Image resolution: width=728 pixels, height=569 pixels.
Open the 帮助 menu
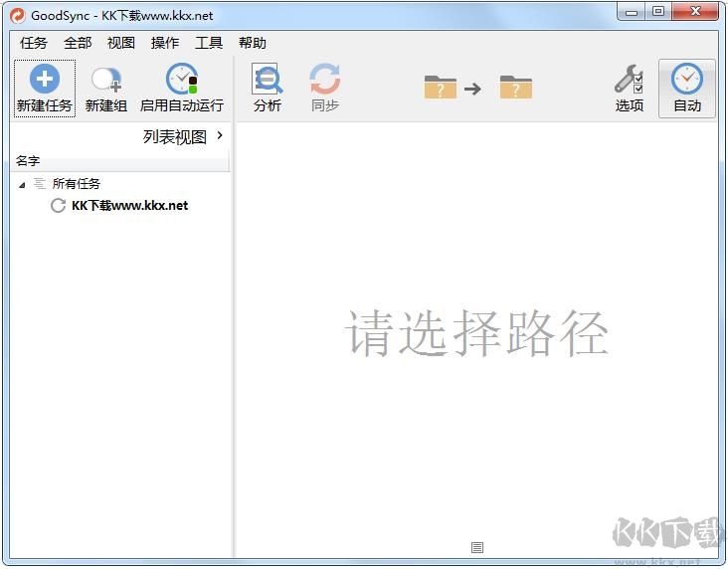(253, 43)
